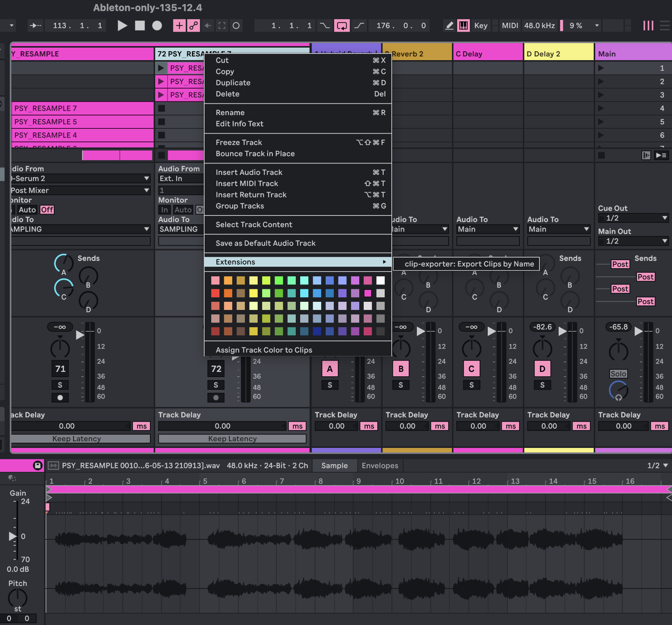Pick the selected magenta color swatch
This screenshot has height=625, width=672.
(368, 293)
